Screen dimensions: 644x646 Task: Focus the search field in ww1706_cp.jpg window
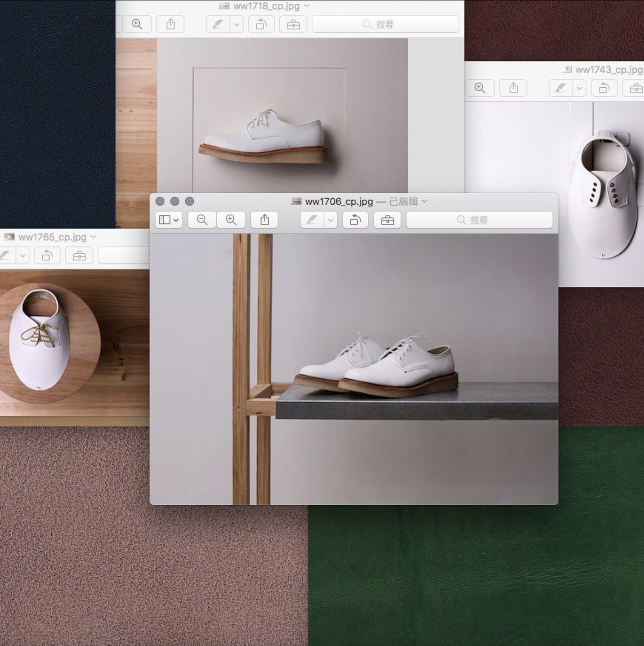[479, 220]
